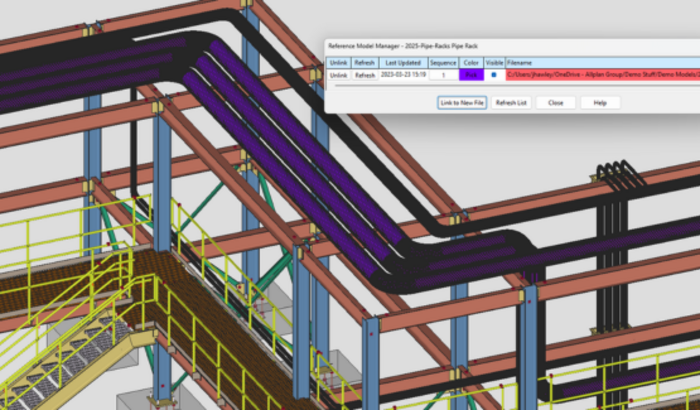
Task: Select the red Filename path cell
Action: point(600,75)
